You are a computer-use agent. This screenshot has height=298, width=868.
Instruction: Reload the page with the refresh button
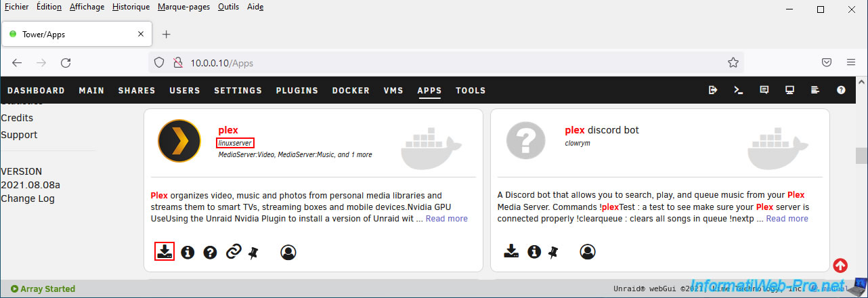(x=66, y=63)
